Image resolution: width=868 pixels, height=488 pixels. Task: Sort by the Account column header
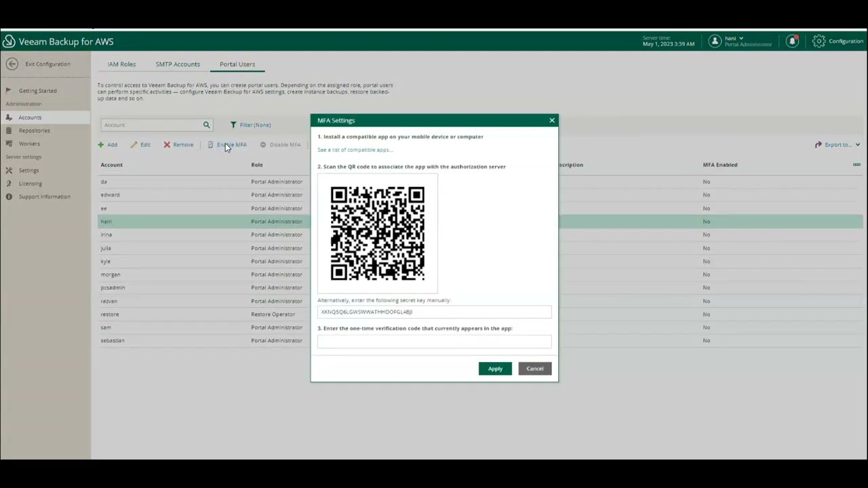point(112,165)
